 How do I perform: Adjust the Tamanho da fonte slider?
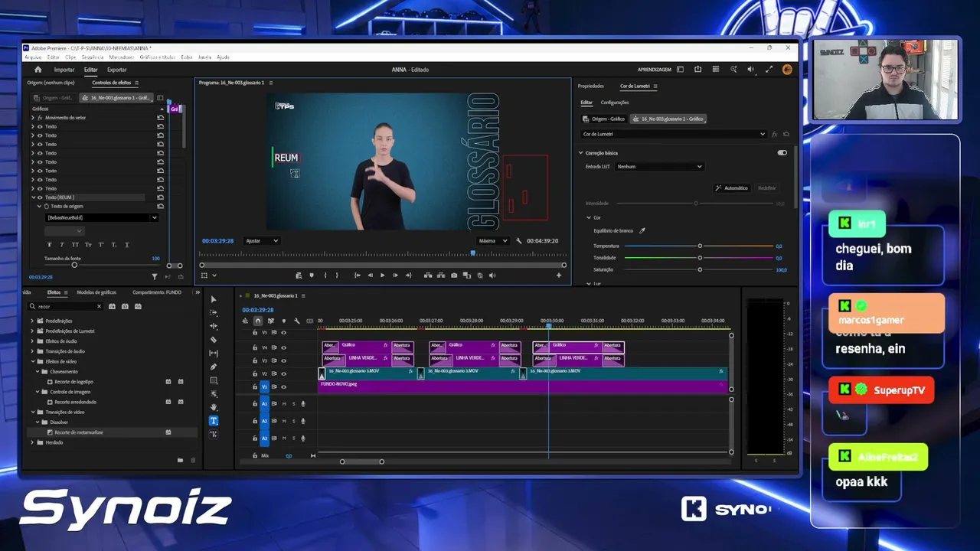(x=74, y=265)
